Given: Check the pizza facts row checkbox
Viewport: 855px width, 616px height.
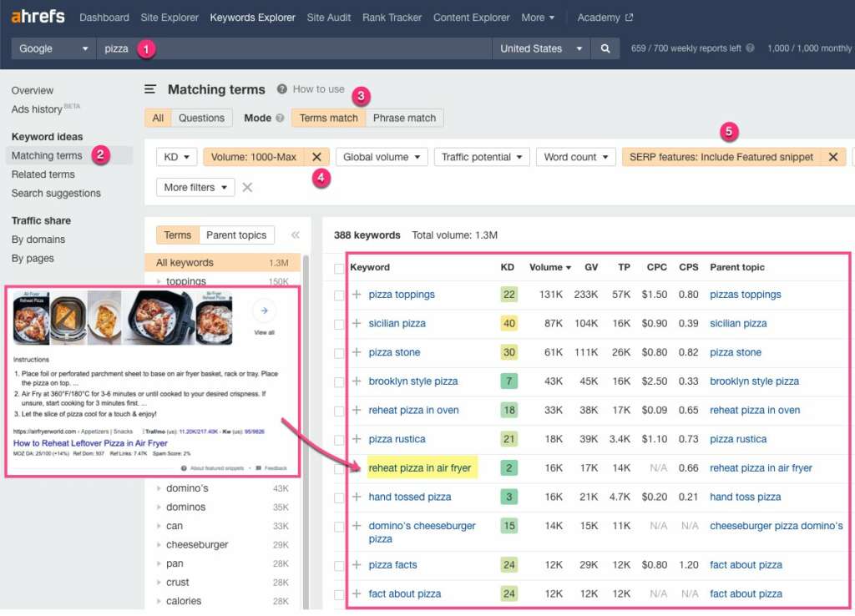Looking at the screenshot, I should [x=339, y=566].
